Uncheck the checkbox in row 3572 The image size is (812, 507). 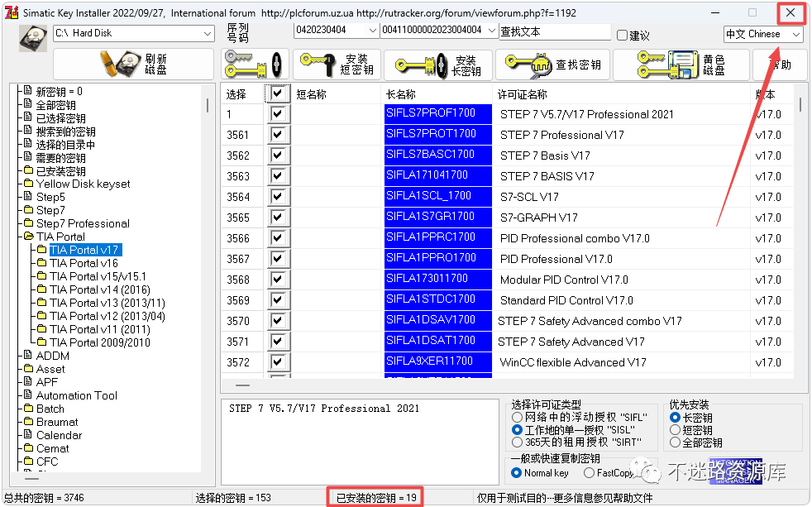pos(278,362)
